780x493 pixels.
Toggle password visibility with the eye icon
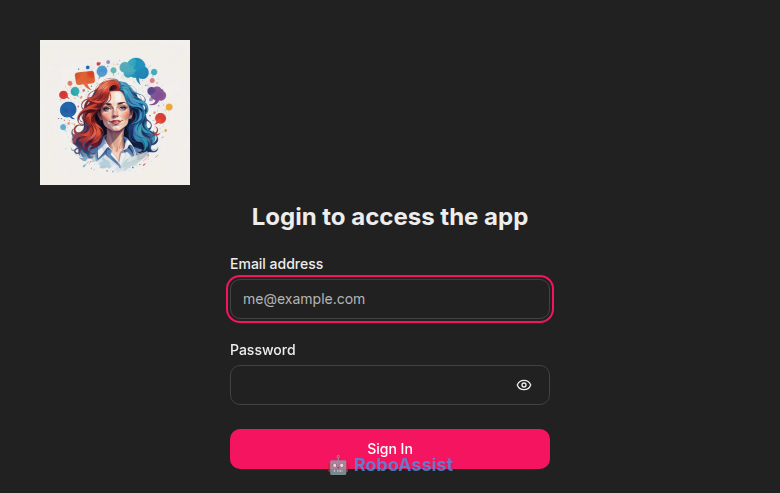coord(524,385)
